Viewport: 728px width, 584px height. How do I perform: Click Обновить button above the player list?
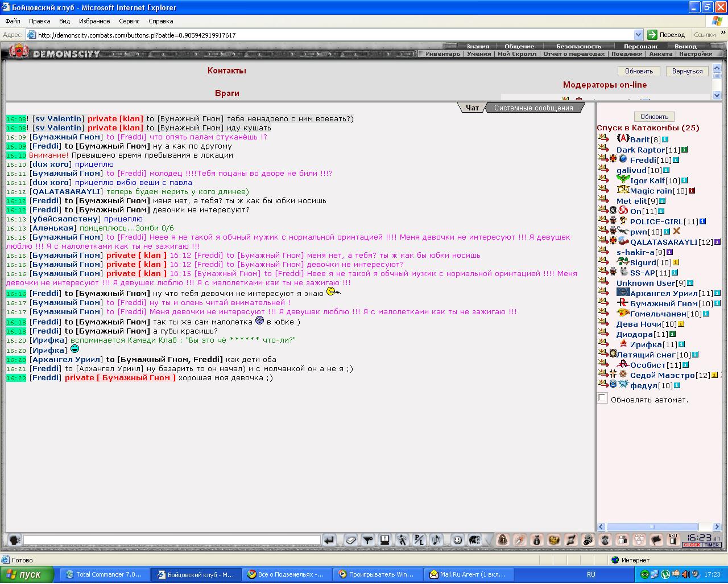coord(654,116)
